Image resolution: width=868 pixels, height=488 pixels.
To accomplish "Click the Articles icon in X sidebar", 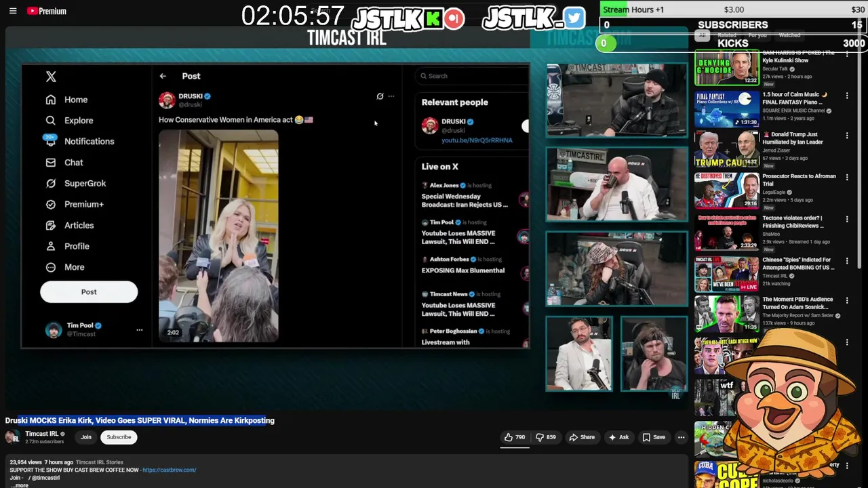I will (51, 226).
